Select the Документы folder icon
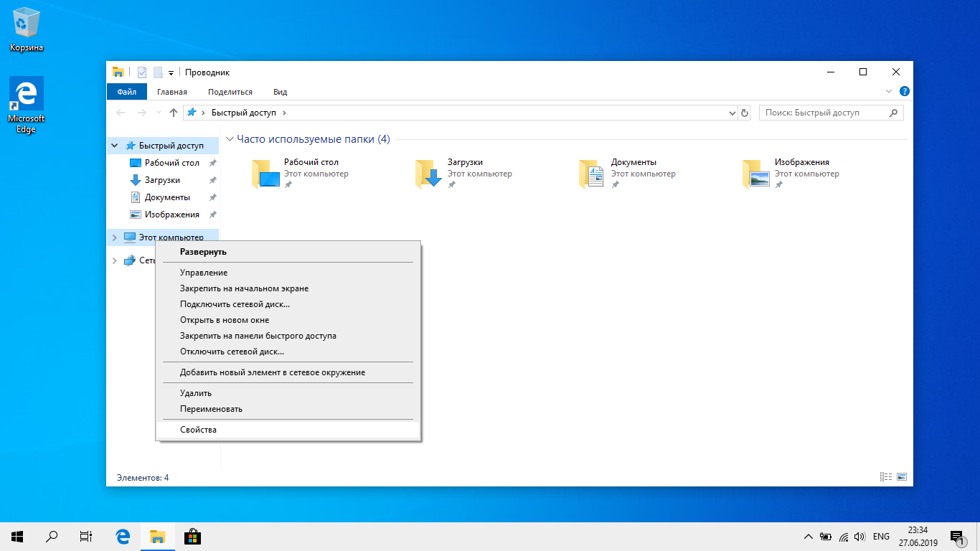Image resolution: width=980 pixels, height=551 pixels. point(593,174)
